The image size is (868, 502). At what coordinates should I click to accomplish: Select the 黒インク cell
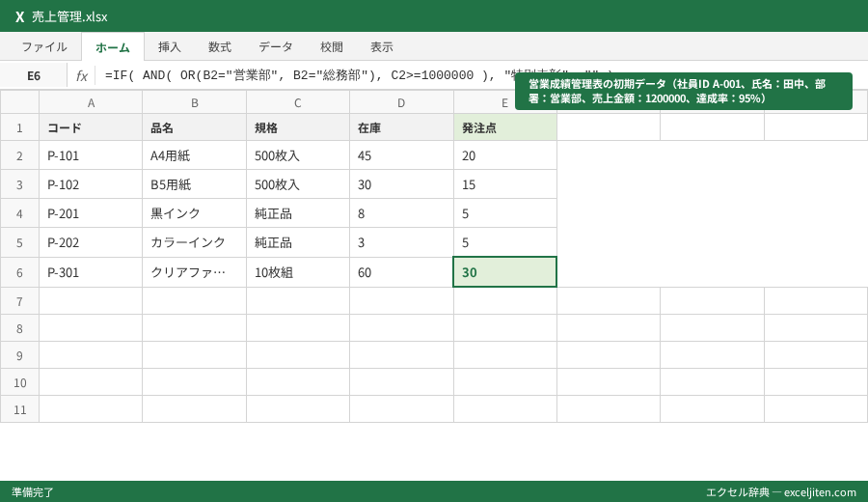click(194, 213)
